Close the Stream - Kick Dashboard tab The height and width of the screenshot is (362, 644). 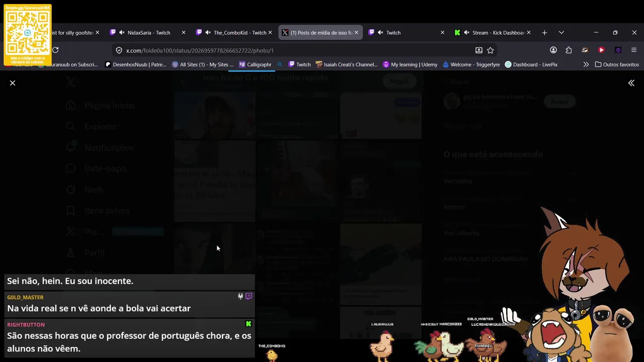[528, 33]
